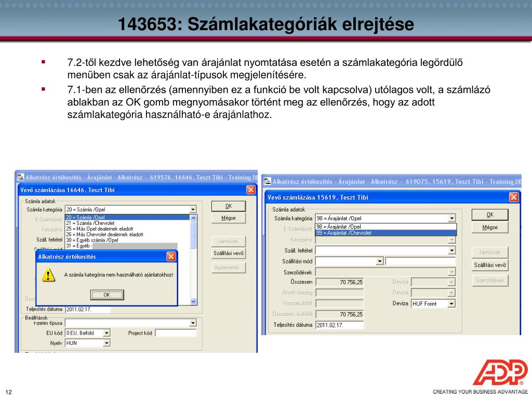The height and width of the screenshot is (399, 532).
Task: Click the down arrow of the category list scrollbar
Action: [x=193, y=301]
